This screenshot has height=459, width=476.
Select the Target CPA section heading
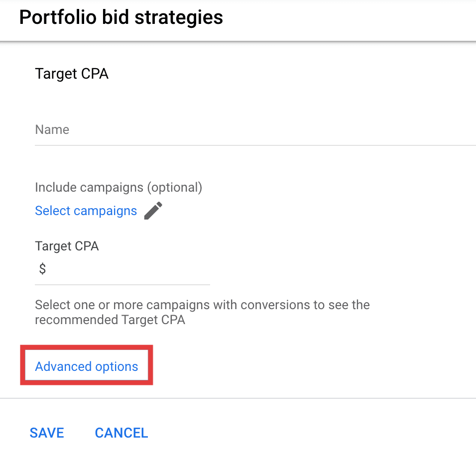click(72, 74)
